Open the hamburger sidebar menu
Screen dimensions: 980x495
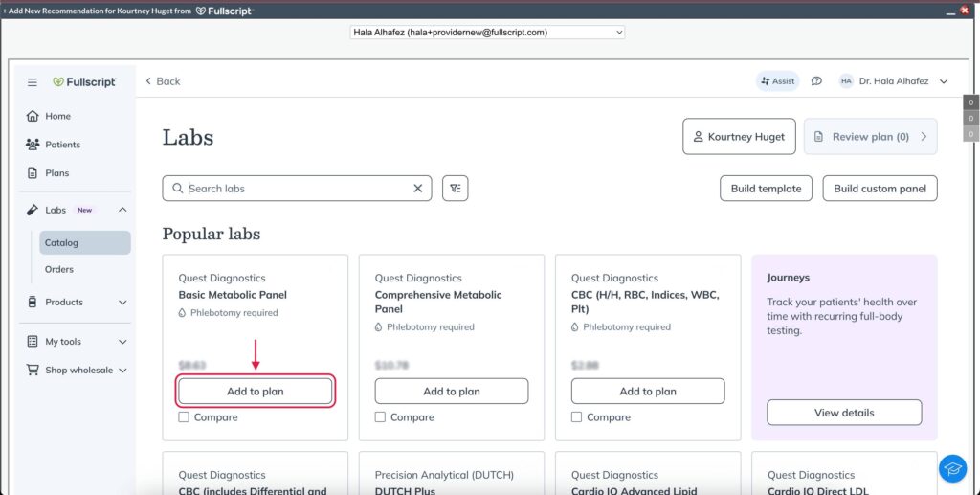(33, 82)
